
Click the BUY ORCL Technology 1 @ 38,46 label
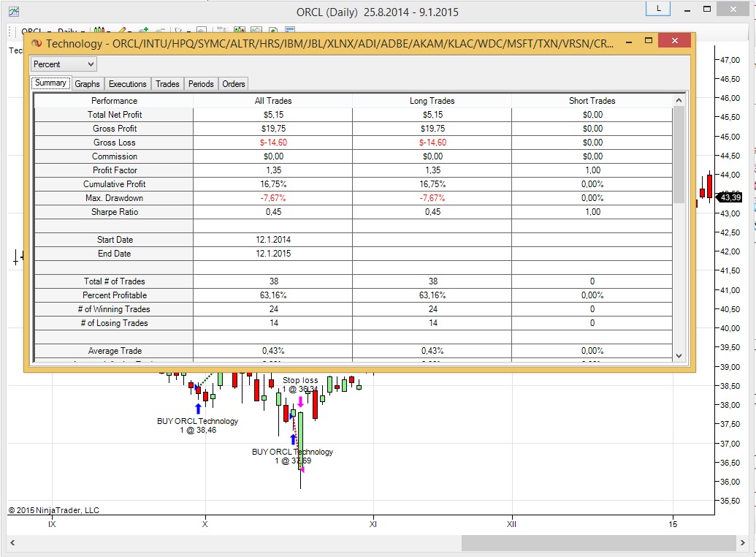point(198,425)
